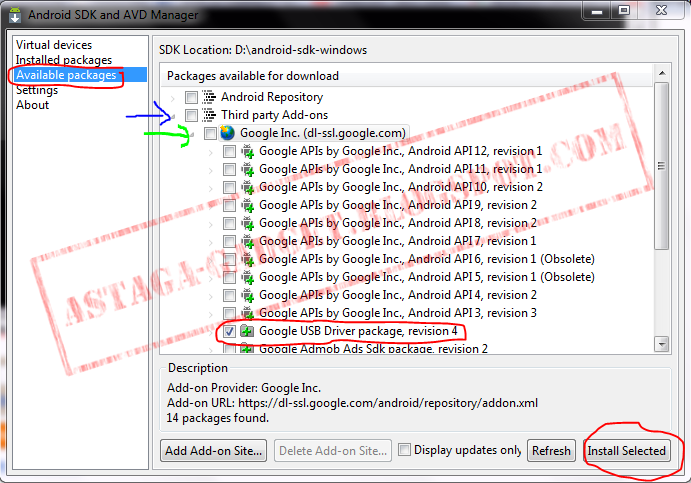Select Google APIs Android API 6 Obsolete row

(427, 259)
